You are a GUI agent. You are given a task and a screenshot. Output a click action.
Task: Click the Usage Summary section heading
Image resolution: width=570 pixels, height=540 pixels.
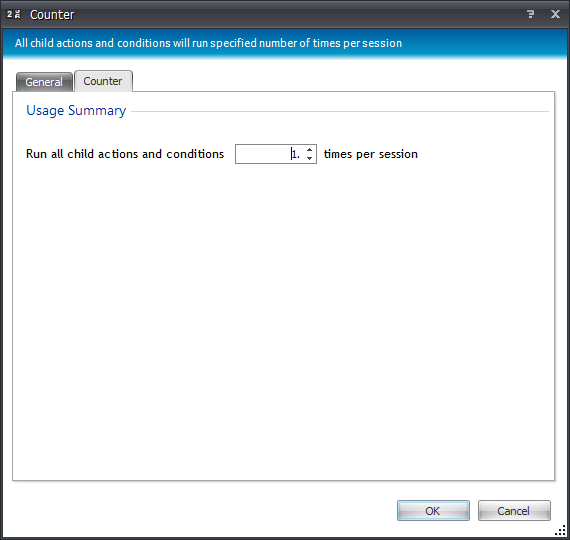pyautogui.click(x=76, y=111)
